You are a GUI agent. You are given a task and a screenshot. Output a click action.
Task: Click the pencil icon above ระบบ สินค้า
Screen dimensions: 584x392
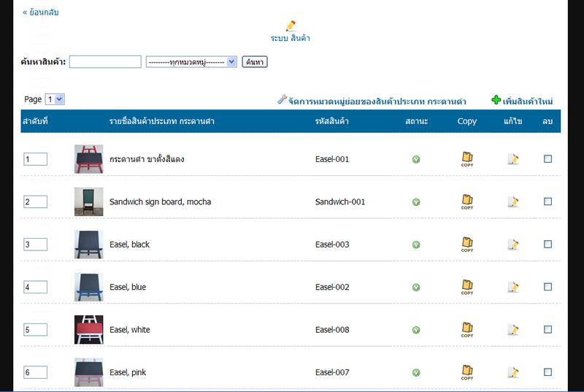click(x=291, y=26)
